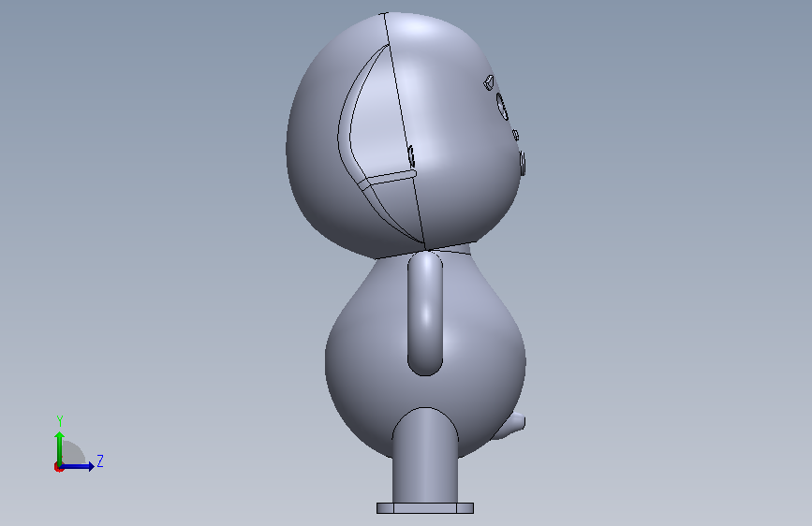Viewport: 812px width, 526px height.
Task: Select the narrow band strip below the ear panel
Action: (389, 178)
